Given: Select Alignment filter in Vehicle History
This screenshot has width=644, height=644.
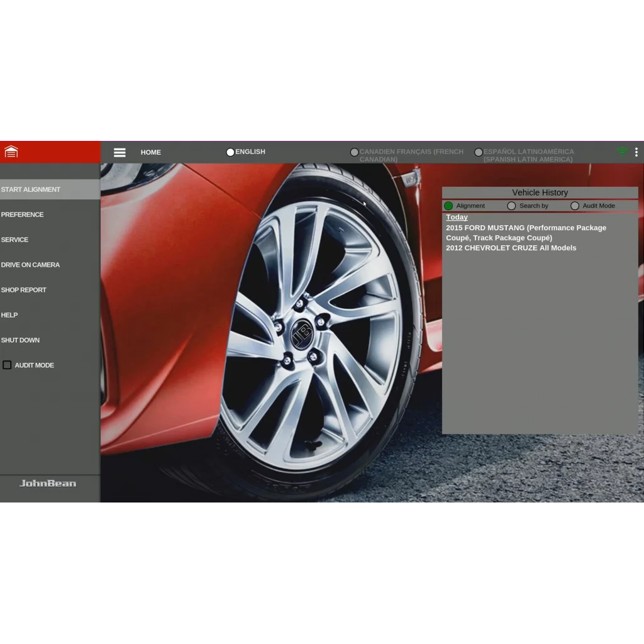Looking at the screenshot, I should [x=448, y=206].
